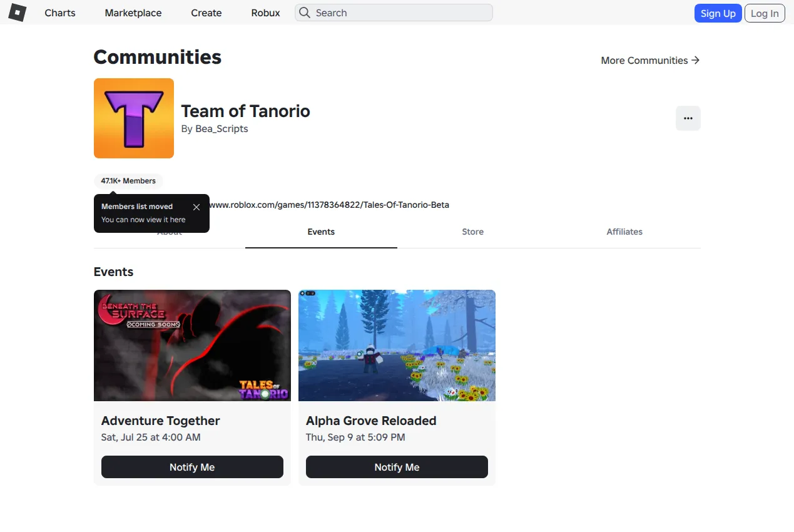Click the 47.1K+ Members badge
This screenshot has width=794, height=532.
pos(128,181)
